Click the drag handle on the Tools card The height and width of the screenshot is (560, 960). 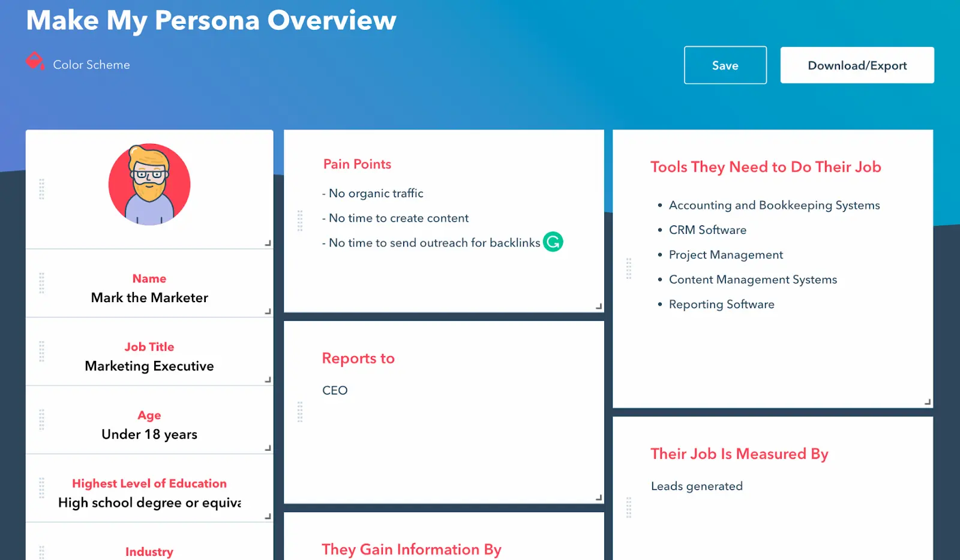click(629, 269)
